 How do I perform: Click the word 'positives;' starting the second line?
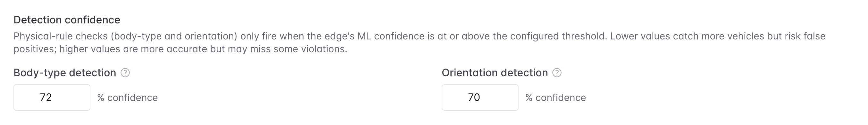35,49
